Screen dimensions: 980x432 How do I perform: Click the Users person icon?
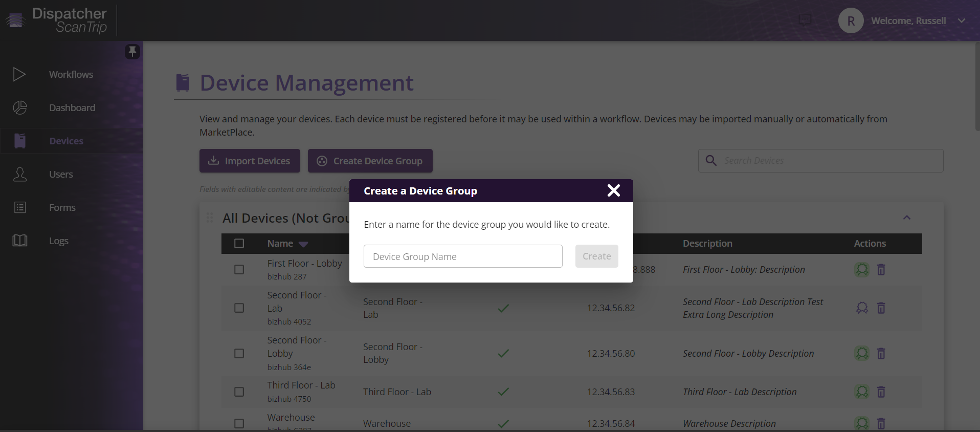(20, 174)
